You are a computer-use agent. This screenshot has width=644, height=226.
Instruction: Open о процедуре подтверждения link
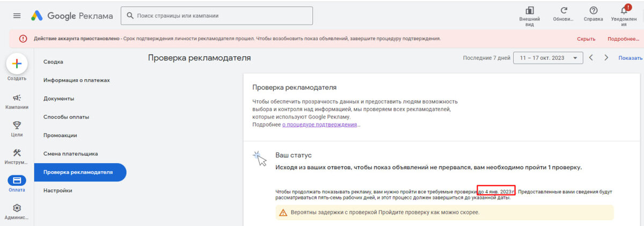319,124
